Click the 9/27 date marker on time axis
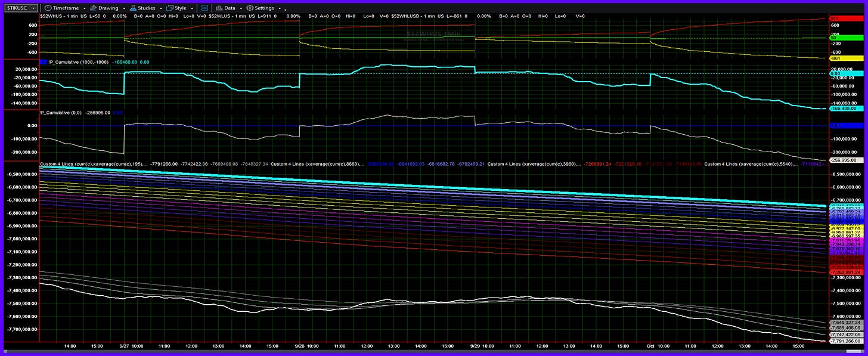This screenshot has height=356, width=868. [124, 345]
